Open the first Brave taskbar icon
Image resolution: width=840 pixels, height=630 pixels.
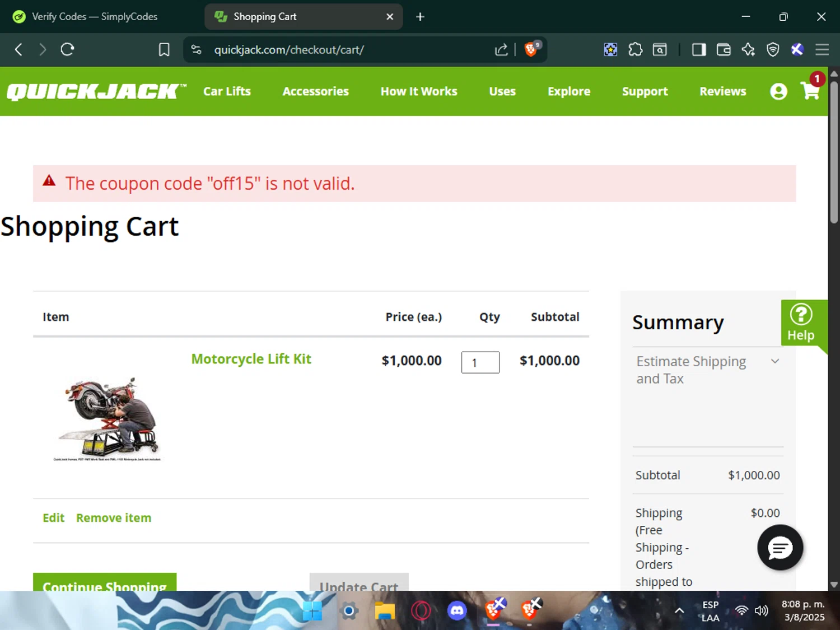point(494,609)
